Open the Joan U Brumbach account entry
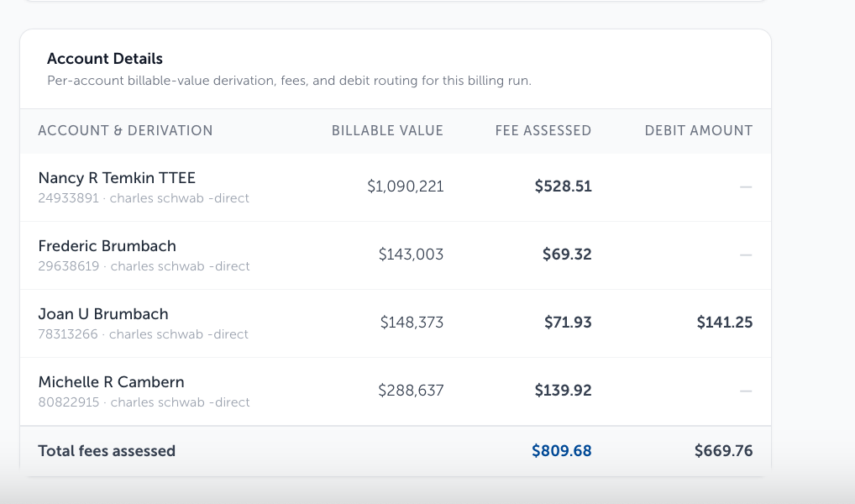The height and width of the screenshot is (504, 855). coord(396,323)
